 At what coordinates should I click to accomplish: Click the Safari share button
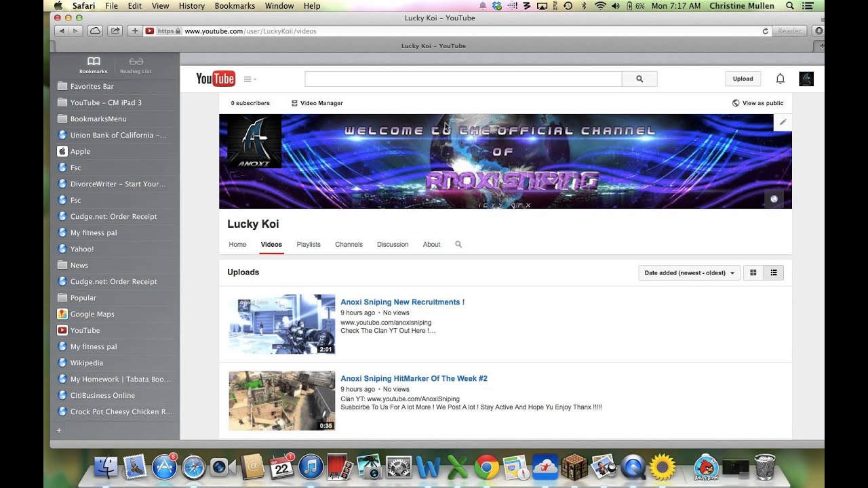coord(115,31)
